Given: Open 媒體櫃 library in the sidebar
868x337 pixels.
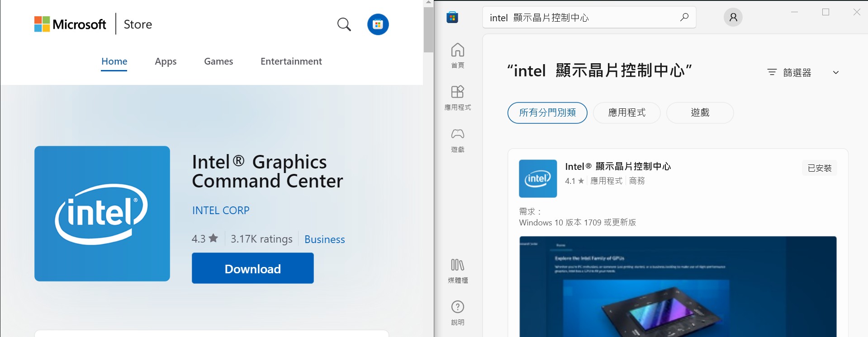Looking at the screenshot, I should (x=458, y=271).
